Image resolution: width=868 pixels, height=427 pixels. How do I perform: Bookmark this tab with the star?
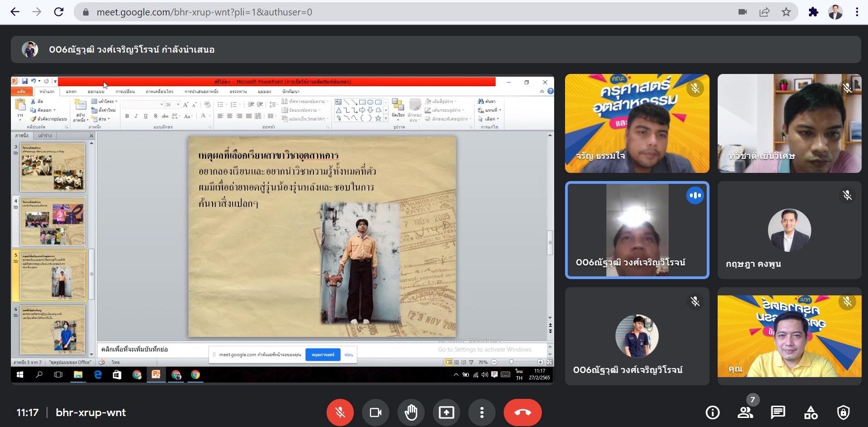(x=786, y=12)
